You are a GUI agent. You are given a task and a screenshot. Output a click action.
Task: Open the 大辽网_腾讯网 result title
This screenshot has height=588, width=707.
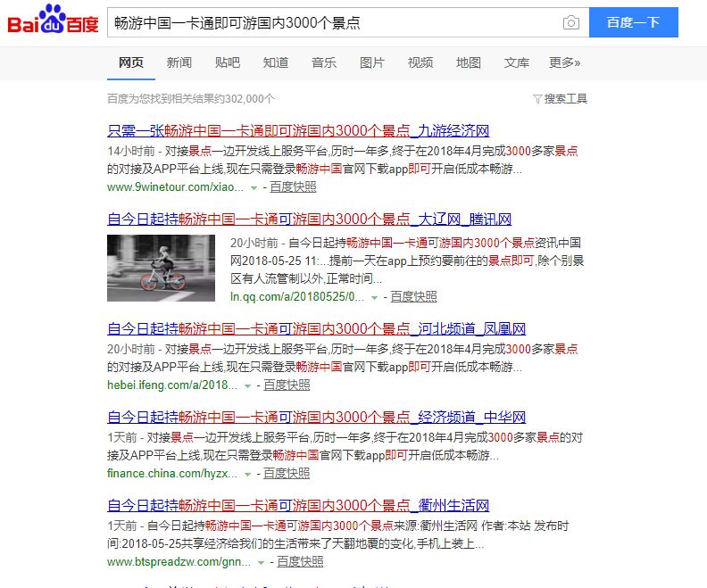point(309,219)
